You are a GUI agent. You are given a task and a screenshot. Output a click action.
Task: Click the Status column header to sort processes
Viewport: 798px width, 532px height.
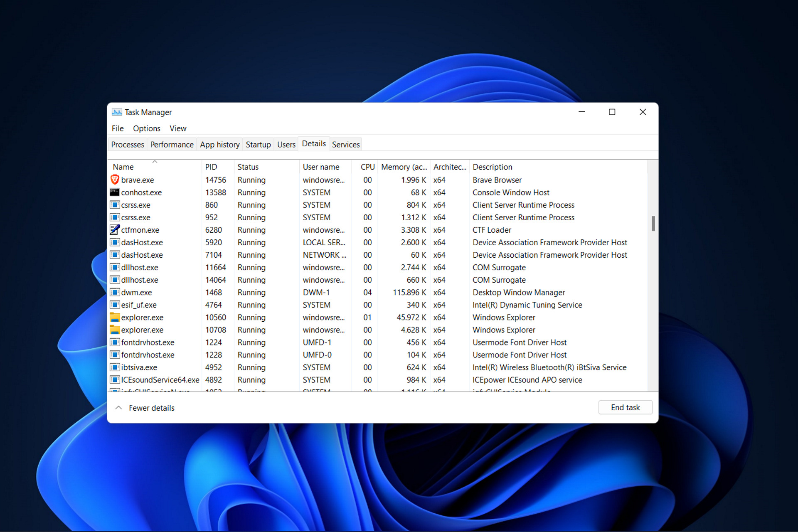tap(248, 167)
